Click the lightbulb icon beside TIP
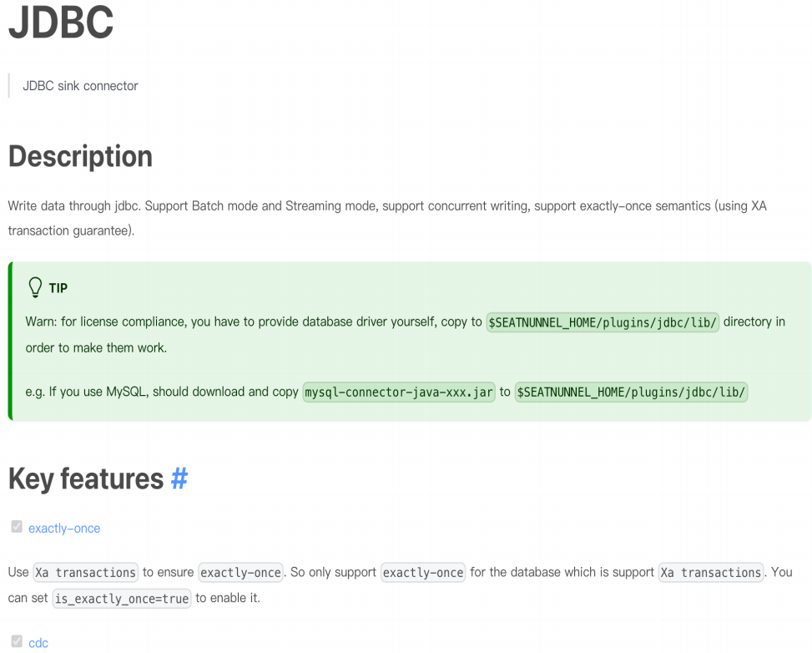The image size is (812, 653). [x=35, y=287]
